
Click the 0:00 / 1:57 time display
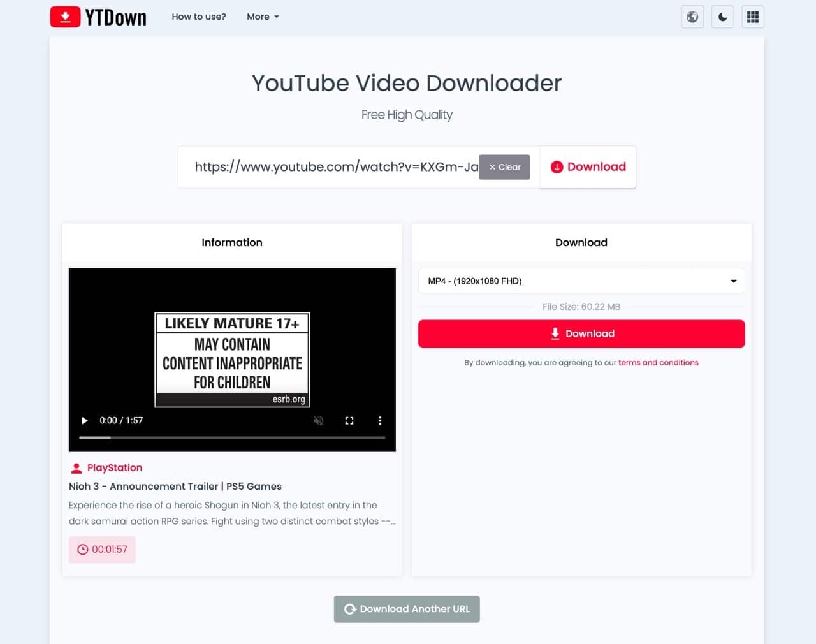tap(121, 421)
